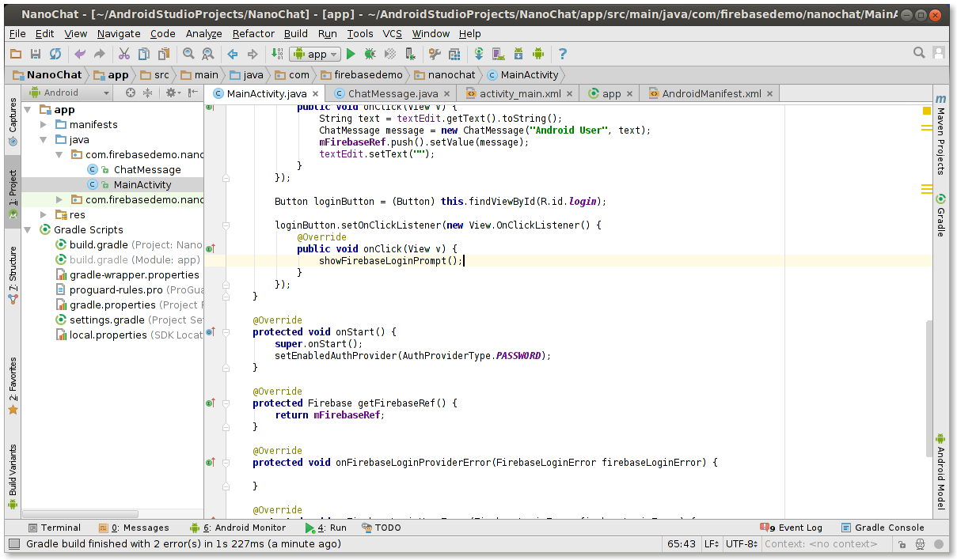Open the AVD Manager toolbar icon

point(499,54)
